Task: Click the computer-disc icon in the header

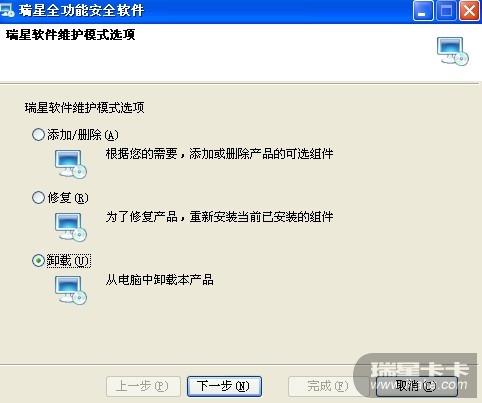Action: (x=453, y=51)
